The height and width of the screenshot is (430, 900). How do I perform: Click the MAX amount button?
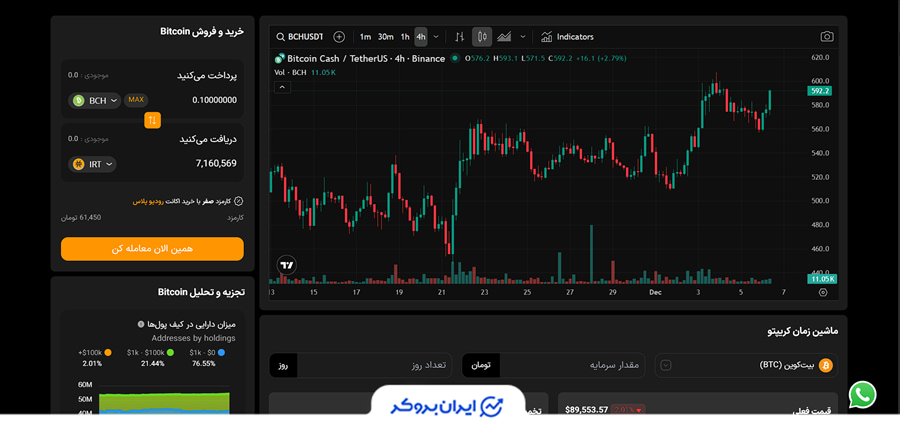[136, 100]
